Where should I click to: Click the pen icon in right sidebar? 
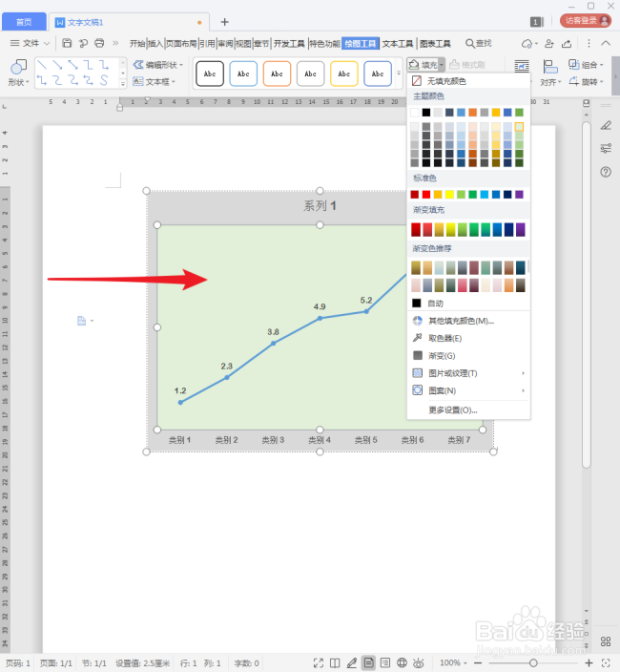pos(606,125)
